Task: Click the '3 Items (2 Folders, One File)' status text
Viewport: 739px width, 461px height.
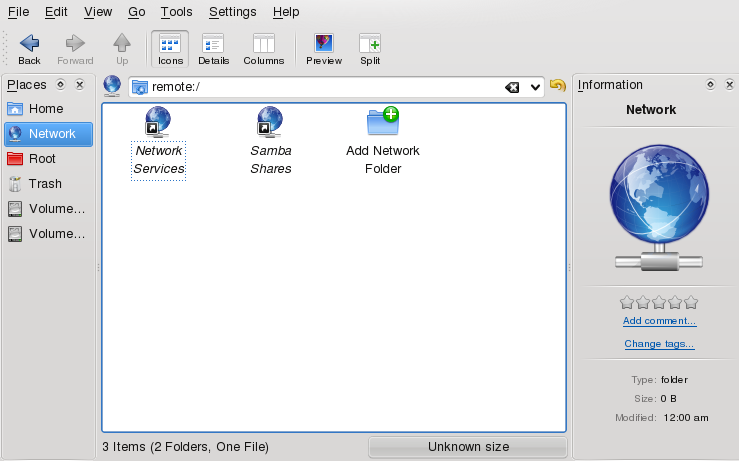Action: click(185, 447)
